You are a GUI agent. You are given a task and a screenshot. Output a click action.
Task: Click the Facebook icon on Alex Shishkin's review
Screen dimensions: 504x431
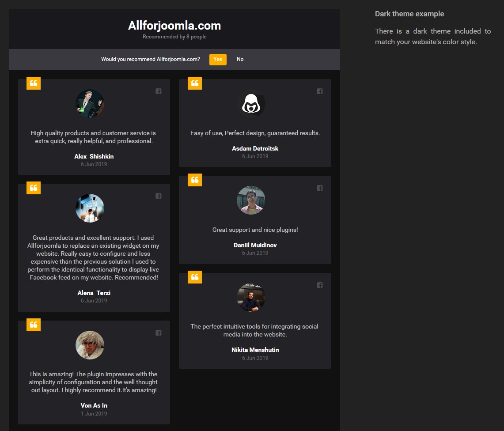point(159,91)
